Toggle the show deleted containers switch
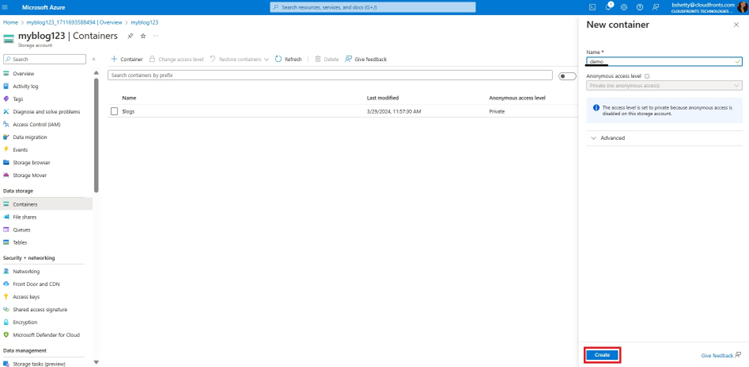 [567, 76]
